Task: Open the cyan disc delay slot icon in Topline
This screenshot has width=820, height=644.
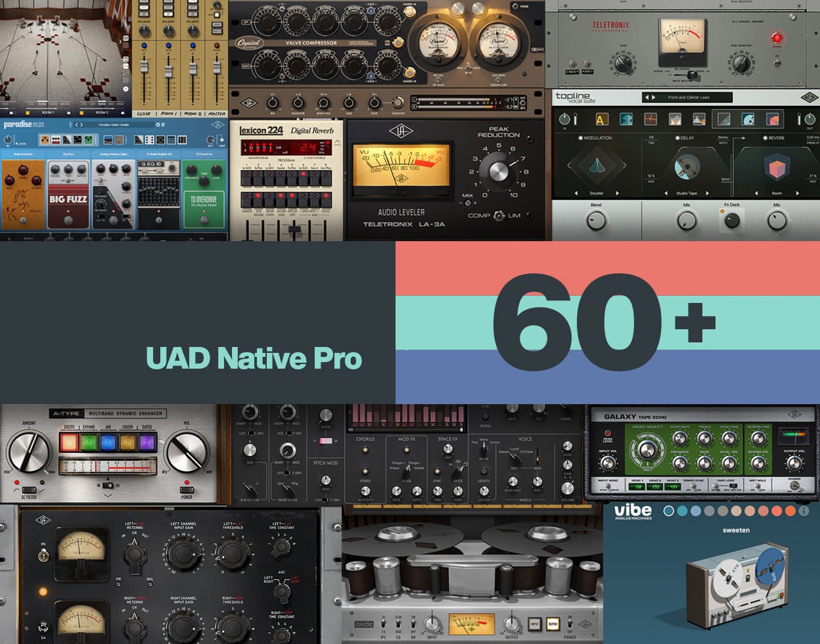Action: [x=747, y=119]
